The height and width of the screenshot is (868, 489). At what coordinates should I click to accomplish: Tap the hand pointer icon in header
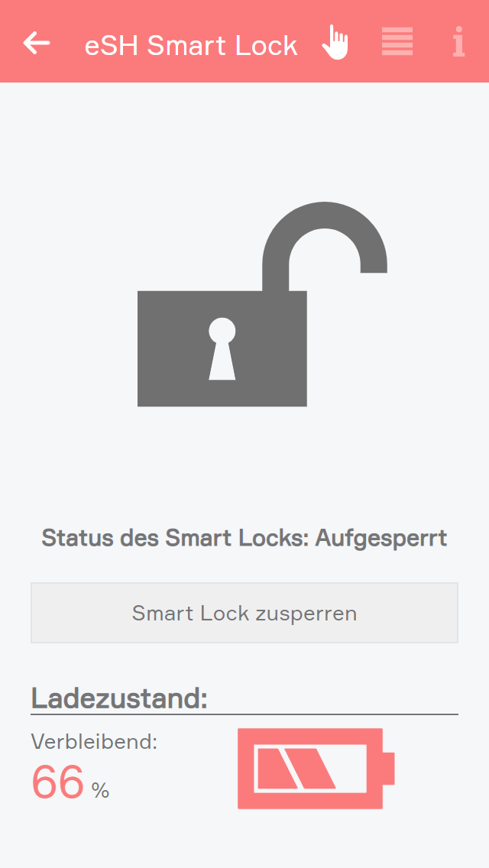[335, 42]
